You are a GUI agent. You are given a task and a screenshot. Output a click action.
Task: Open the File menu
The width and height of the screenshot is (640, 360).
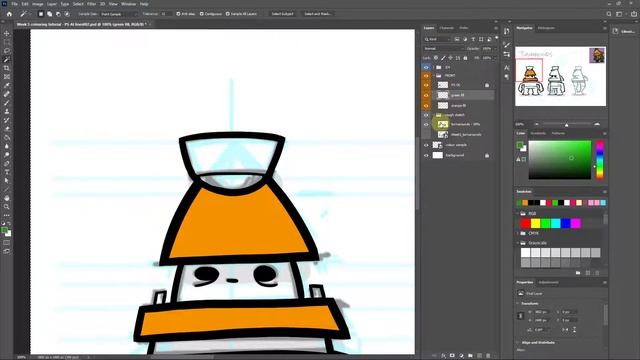click(x=14, y=4)
